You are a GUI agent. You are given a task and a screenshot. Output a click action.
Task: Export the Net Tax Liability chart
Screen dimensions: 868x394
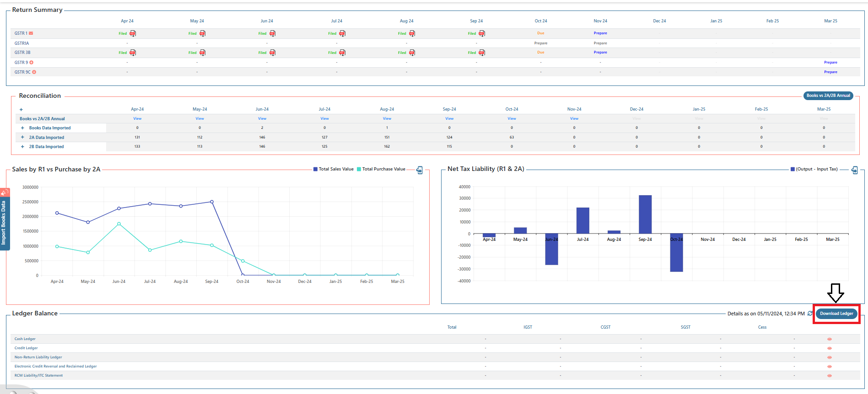[855, 170]
